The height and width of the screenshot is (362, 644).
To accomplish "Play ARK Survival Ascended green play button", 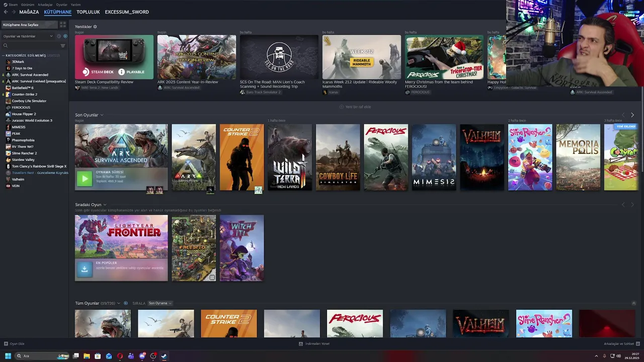I will 85,178.
